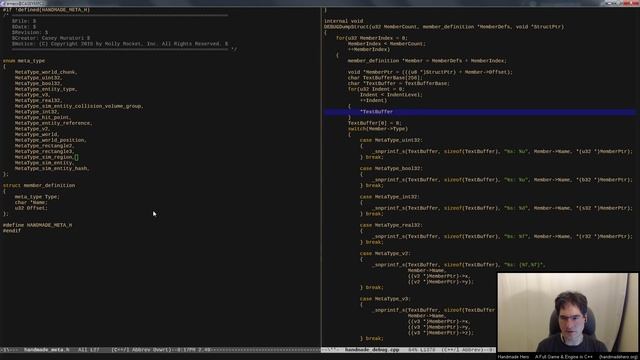Click 'MetaType_sim_entity_hash,' enum entry
This screenshot has width=640, height=360.
(52, 169)
